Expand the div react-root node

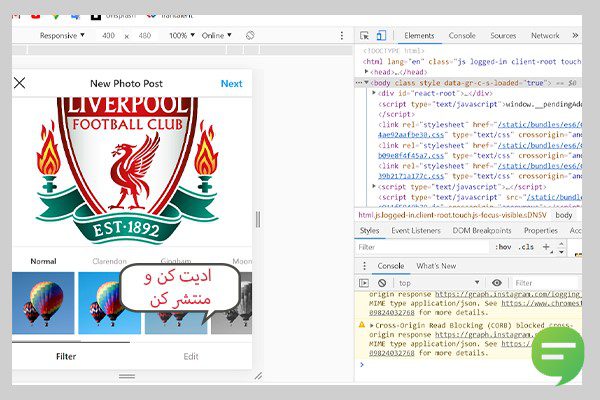coord(374,93)
